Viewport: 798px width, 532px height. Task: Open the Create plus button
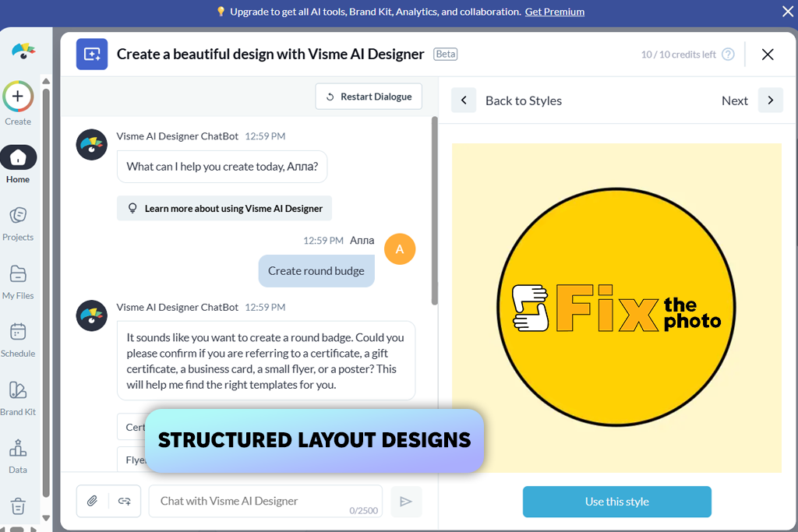[18, 96]
